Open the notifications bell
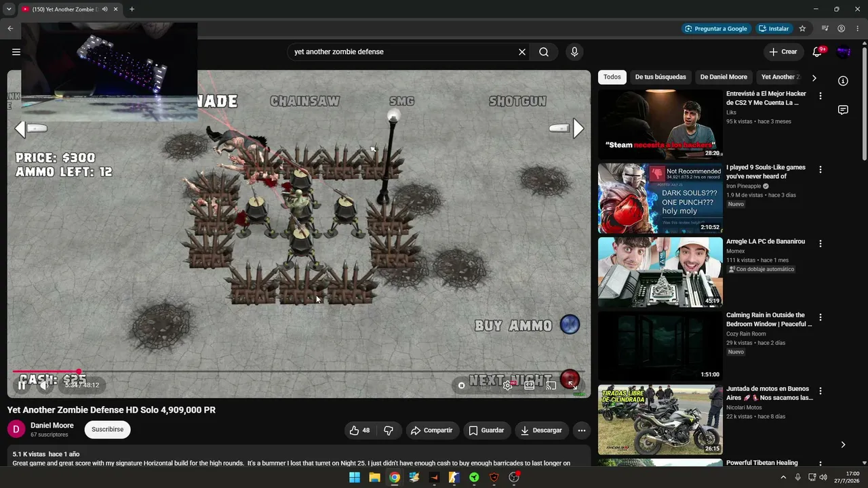The width and height of the screenshot is (868, 488). pos(817,52)
